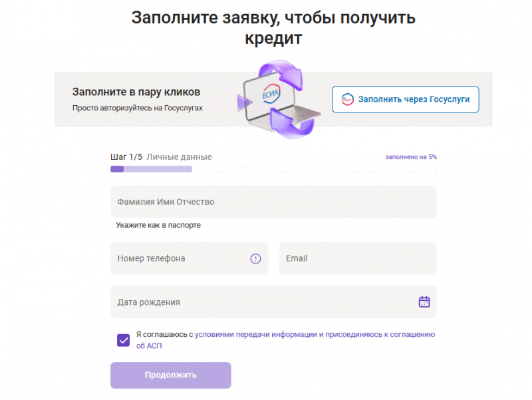The width and height of the screenshot is (532, 400).
Task: Click the Госуслуги logo on the blue button
Action: 346,99
